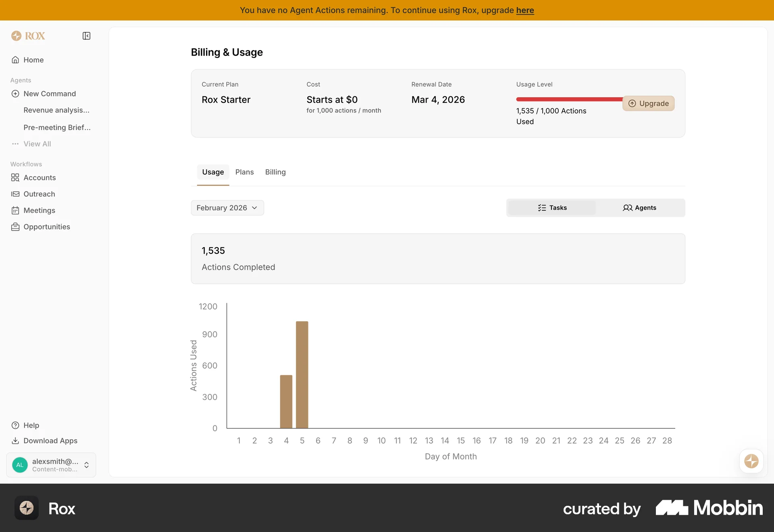Click the here upgrade link
This screenshot has height=532, width=774.
(x=525, y=10)
